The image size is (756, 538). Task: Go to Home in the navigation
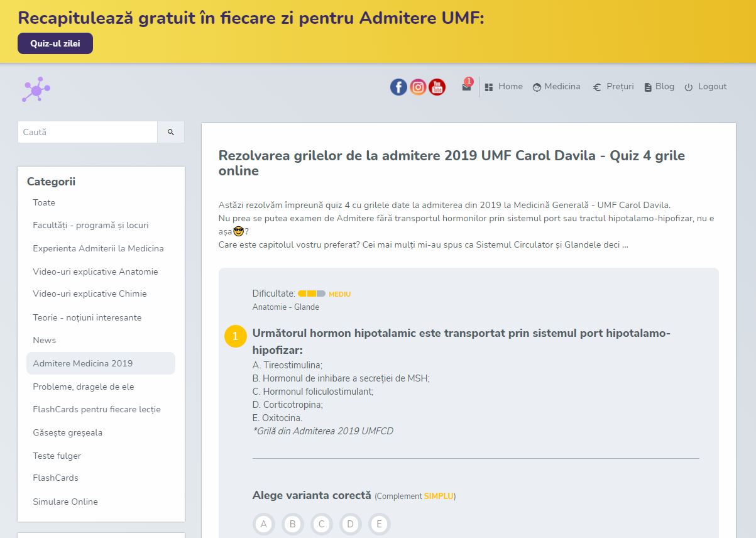510,87
